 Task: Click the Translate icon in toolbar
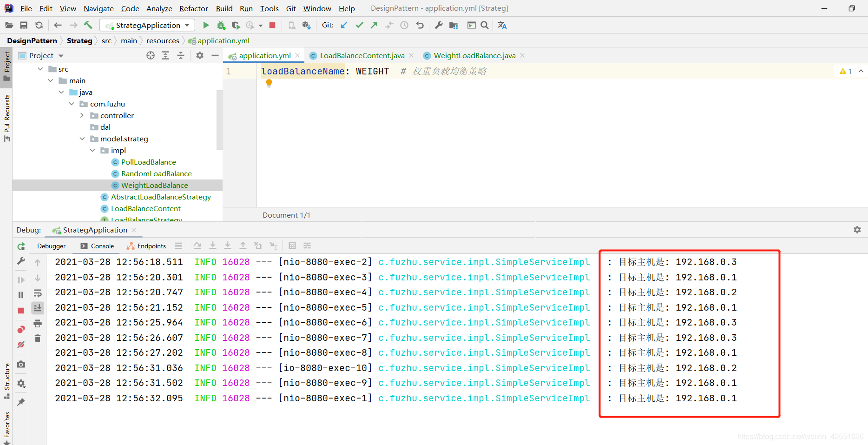click(x=502, y=25)
